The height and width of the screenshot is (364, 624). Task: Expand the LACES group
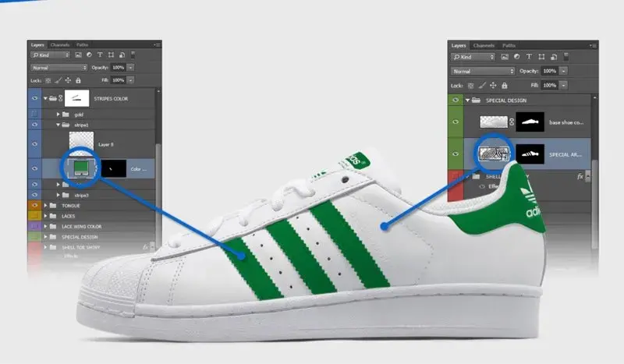pyautogui.click(x=45, y=216)
